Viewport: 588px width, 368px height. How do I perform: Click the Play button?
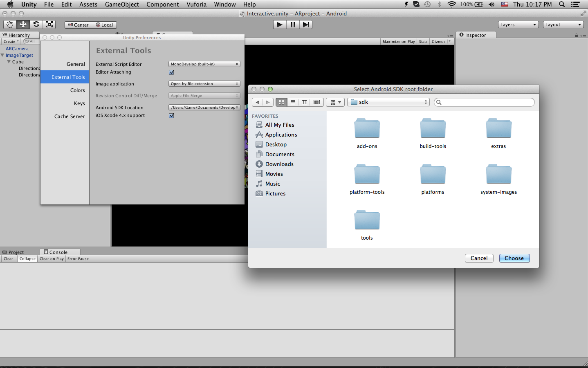280,25
